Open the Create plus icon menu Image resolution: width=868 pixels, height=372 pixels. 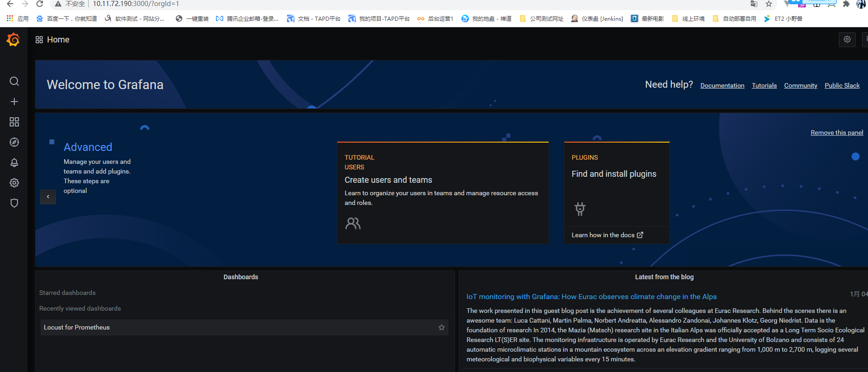pyautogui.click(x=14, y=102)
